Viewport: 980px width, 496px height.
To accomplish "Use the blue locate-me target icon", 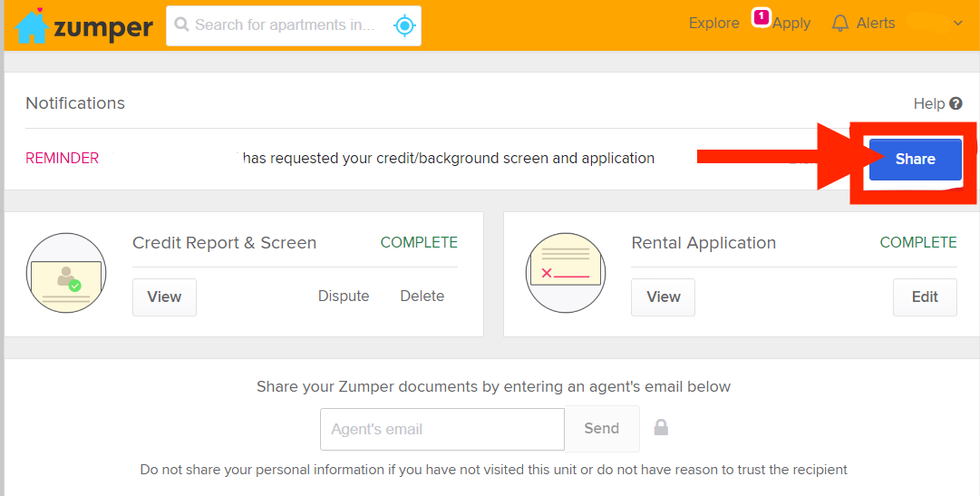I will point(404,25).
